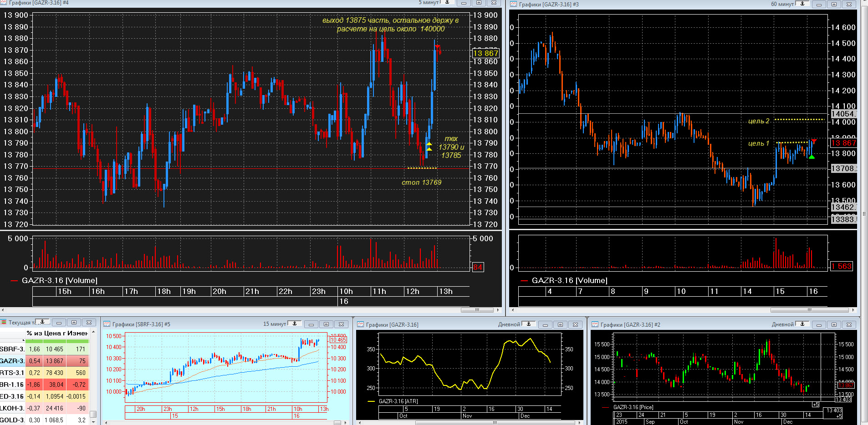The width and height of the screenshot is (868, 425).
Task: Click right arrow of GAZR #3 chart scrollbar
Action: click(853, 310)
